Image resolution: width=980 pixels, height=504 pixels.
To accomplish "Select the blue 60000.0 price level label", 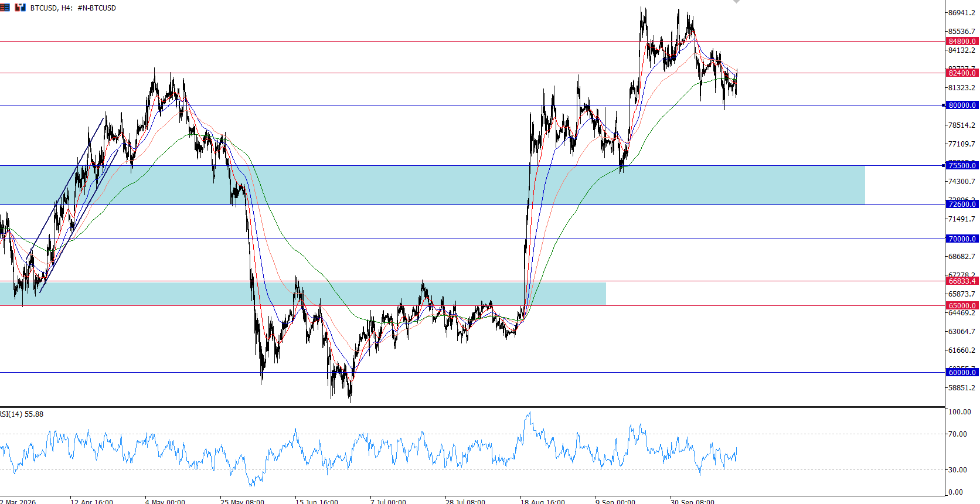I will coord(962,373).
